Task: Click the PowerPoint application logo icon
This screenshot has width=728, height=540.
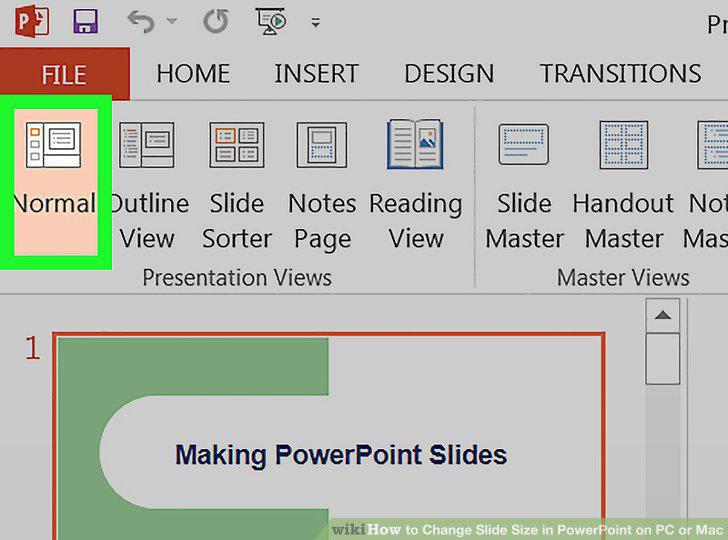Action: (x=32, y=21)
